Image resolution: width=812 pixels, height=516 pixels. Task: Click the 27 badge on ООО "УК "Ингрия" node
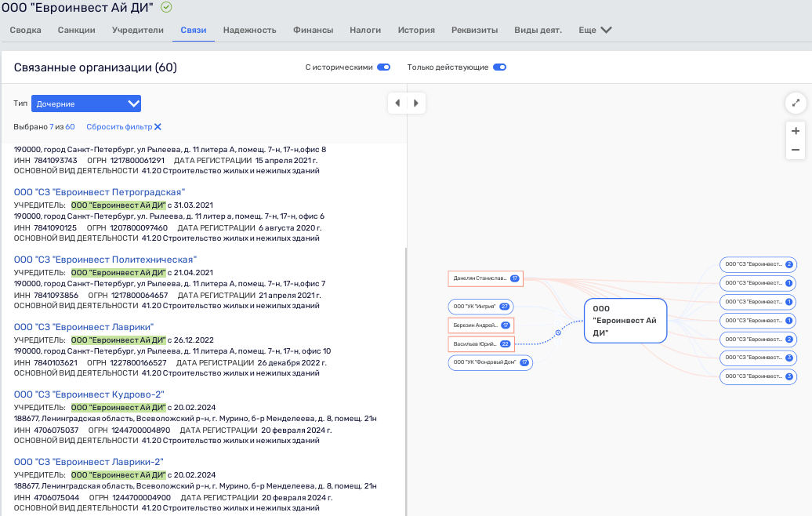point(505,307)
